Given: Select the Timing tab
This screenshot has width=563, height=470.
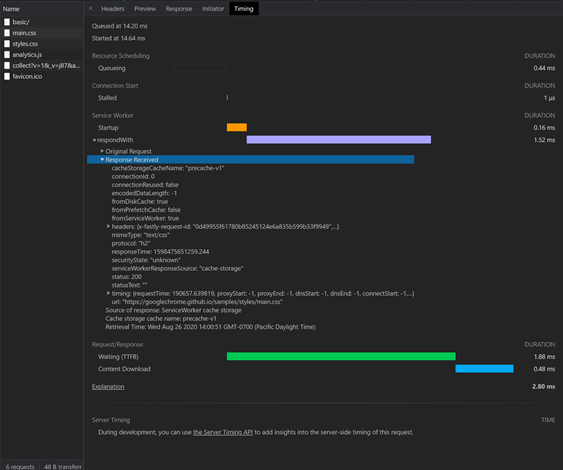Looking at the screenshot, I should click(x=244, y=9).
